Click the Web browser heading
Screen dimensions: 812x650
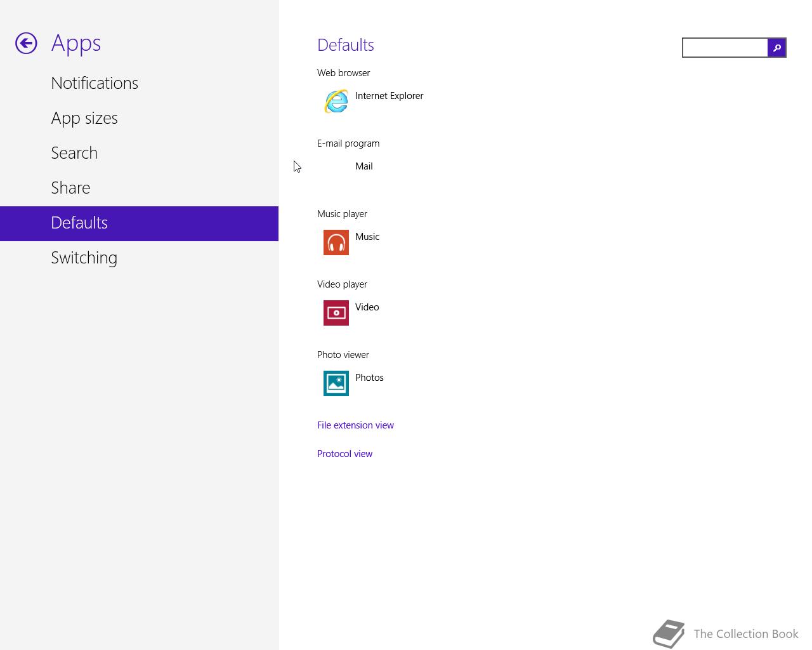(343, 73)
